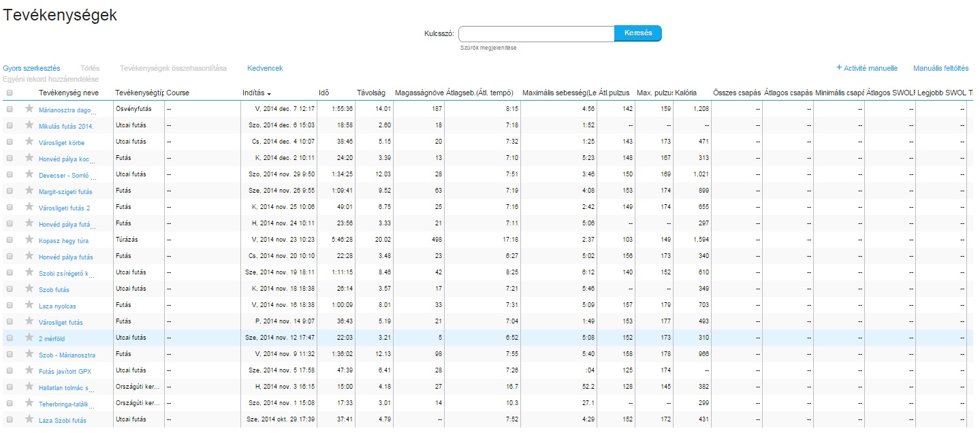
Task: Star the Laza nyolcas activity
Action: (29, 306)
